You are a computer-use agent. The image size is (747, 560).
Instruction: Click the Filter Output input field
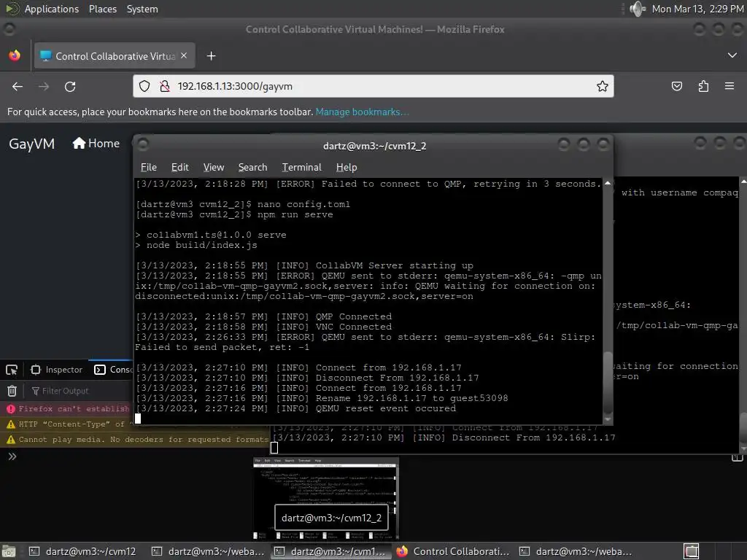pyautogui.click(x=81, y=391)
